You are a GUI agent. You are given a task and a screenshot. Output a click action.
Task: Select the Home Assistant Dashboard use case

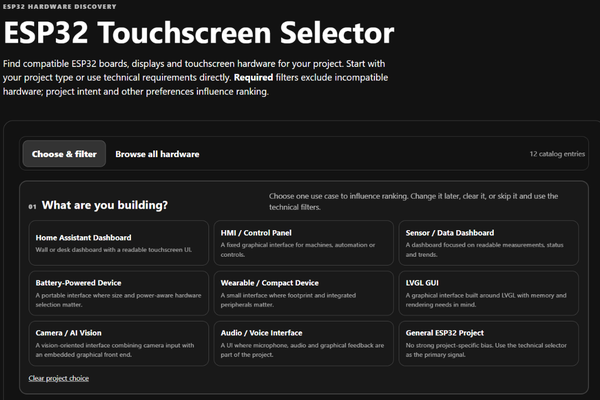119,243
